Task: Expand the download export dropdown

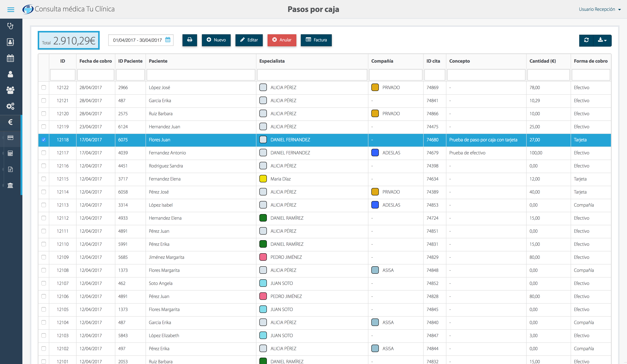Action: 602,40
